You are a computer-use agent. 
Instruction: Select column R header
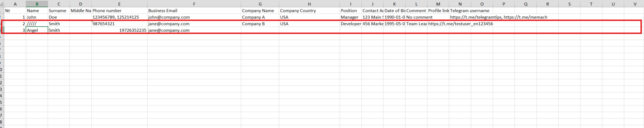(x=548, y=4)
